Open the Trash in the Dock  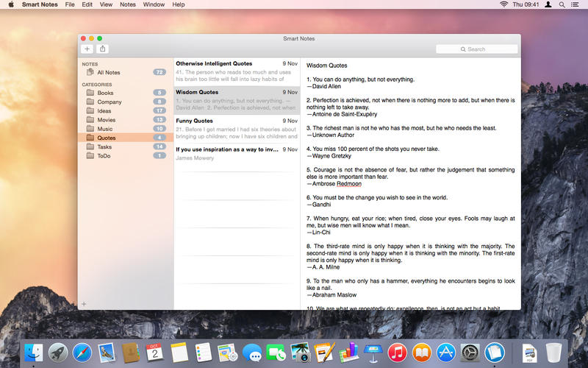click(553, 353)
